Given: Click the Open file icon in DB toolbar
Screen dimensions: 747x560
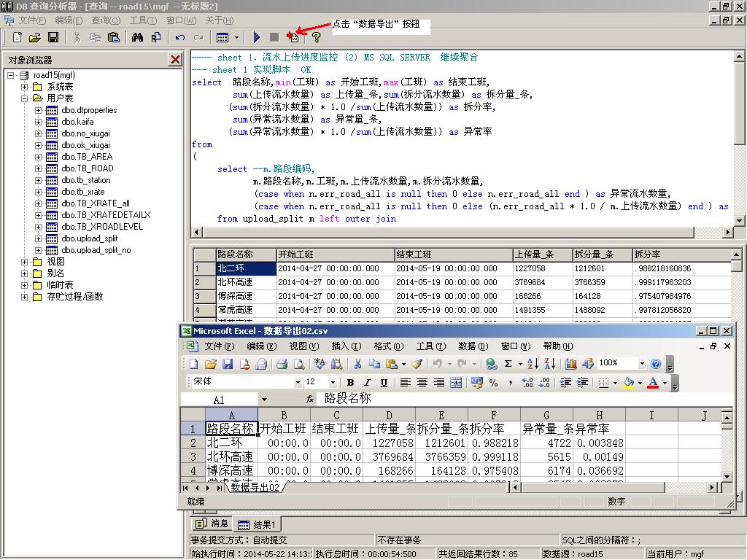Looking at the screenshot, I should (x=35, y=37).
